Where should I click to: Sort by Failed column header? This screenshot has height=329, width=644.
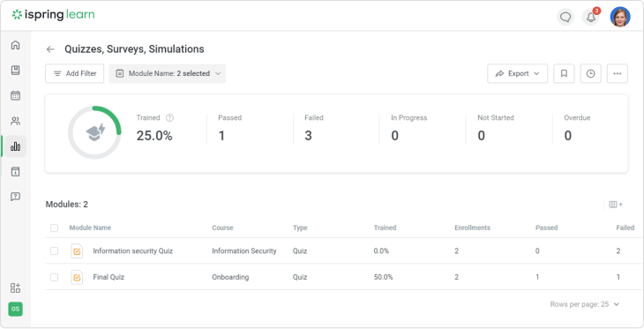[625, 228]
